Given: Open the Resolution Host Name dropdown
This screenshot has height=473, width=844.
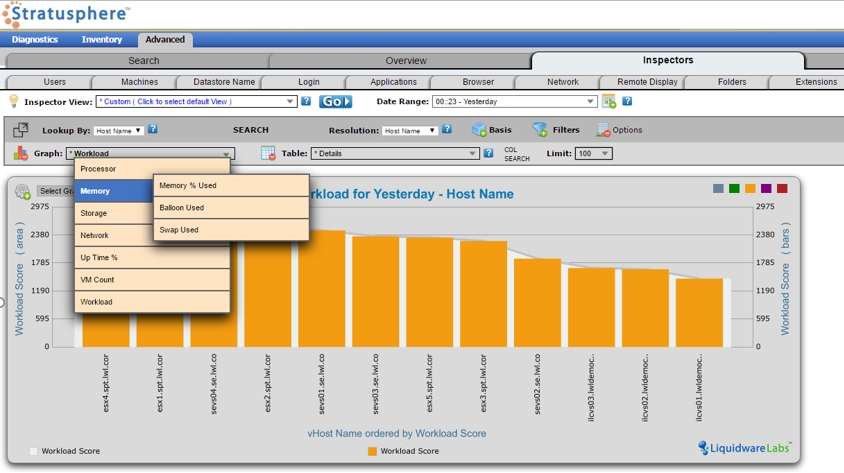Looking at the screenshot, I should point(410,130).
